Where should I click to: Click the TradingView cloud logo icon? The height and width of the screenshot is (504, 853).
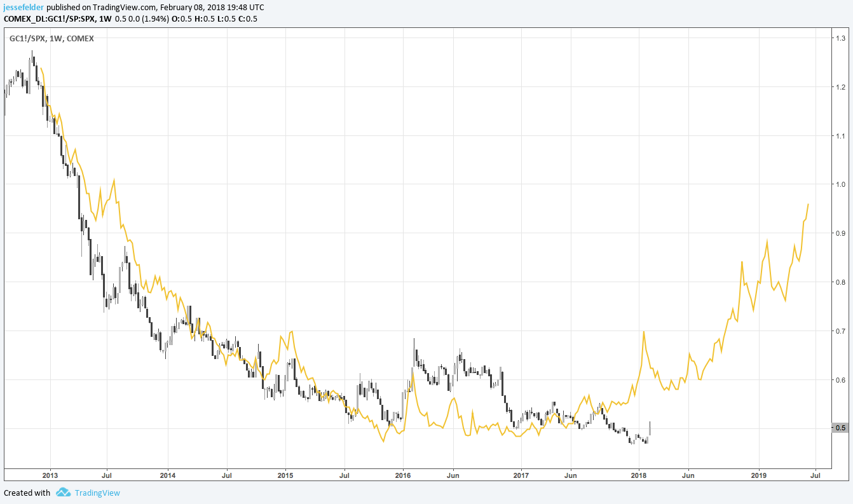63,493
